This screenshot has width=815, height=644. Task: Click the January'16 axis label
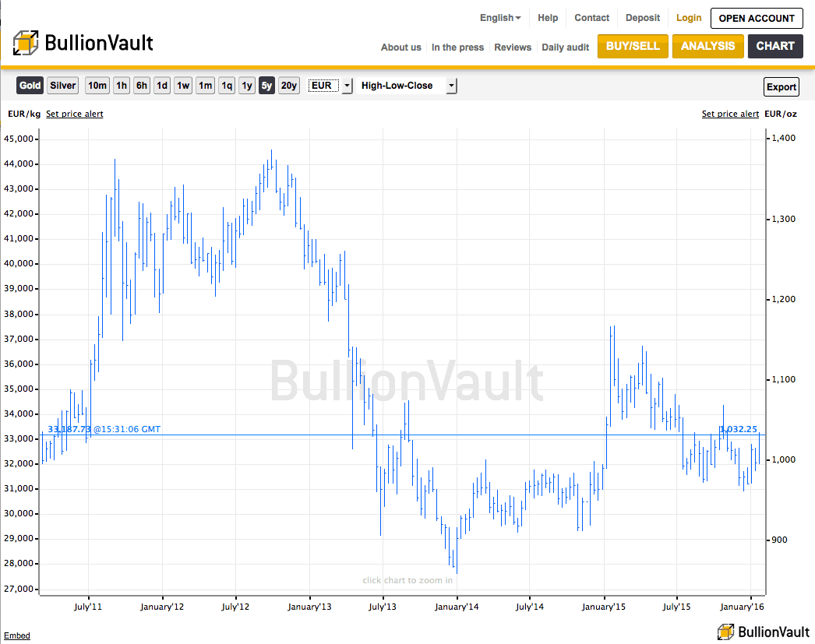742,607
